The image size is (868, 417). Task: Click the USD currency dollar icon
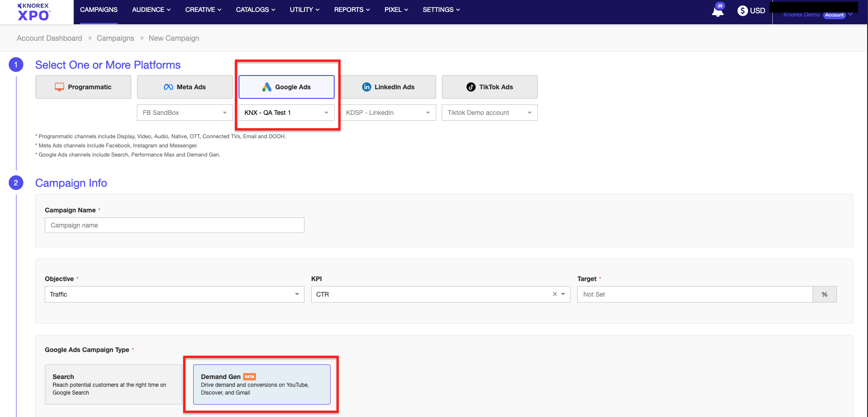pyautogui.click(x=742, y=11)
